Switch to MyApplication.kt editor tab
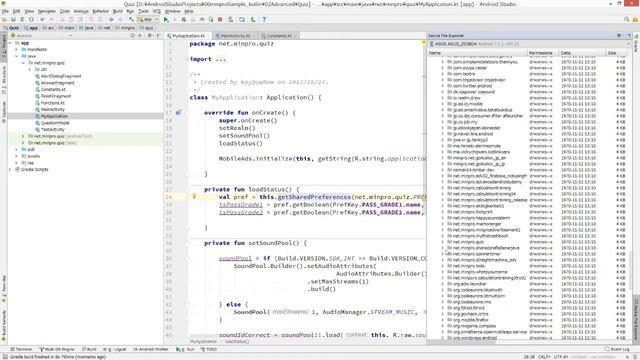Image resolution: width=640 pixels, height=360 pixels. [187, 36]
